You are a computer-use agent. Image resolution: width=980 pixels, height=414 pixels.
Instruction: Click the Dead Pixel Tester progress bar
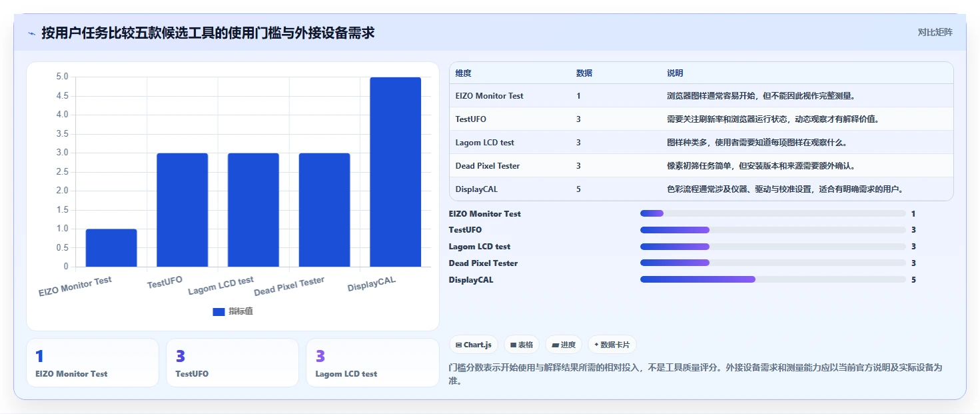point(773,263)
